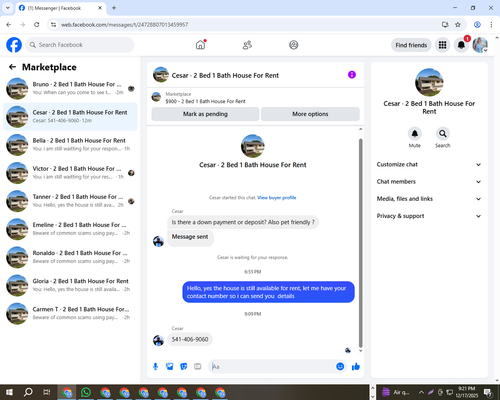Open WhatsApp from the taskbar
This screenshot has width=500, height=400.
[86, 392]
